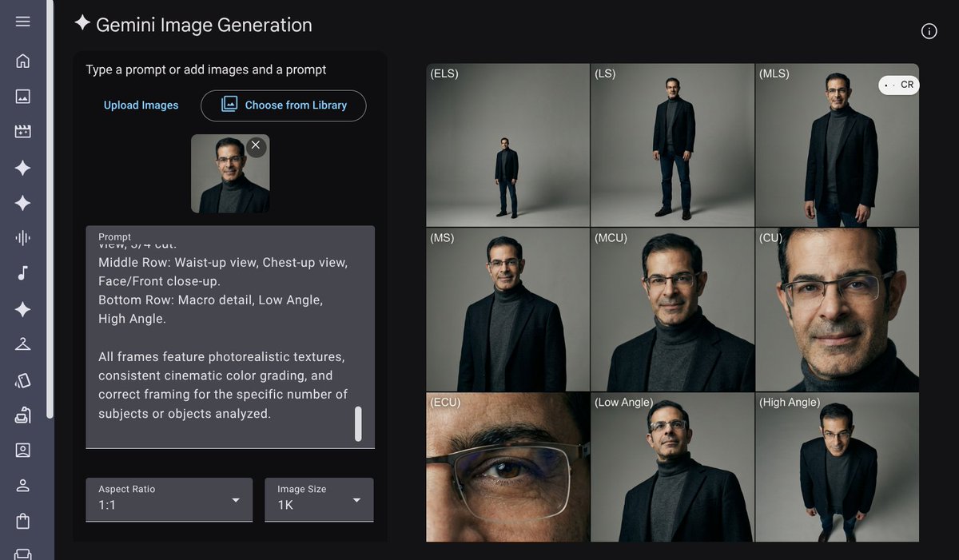This screenshot has height=560, width=959.
Task: Open the music note sidebar icon
Action: point(22,273)
